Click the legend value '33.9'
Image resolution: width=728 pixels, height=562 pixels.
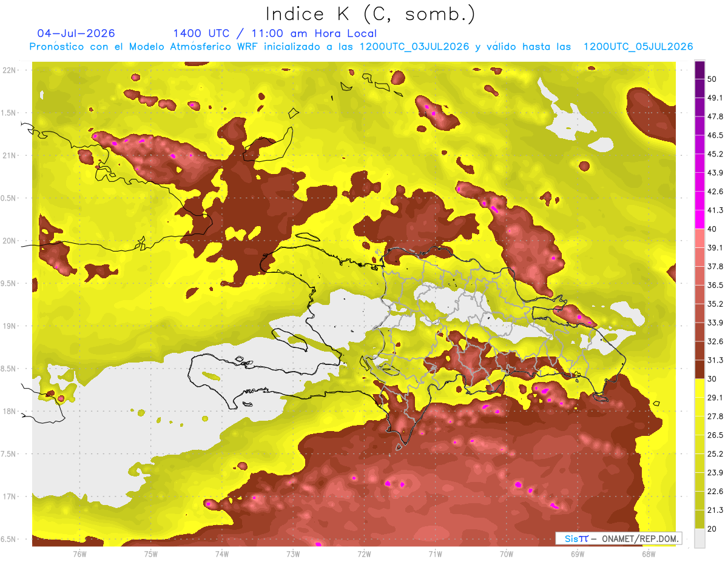715,323
